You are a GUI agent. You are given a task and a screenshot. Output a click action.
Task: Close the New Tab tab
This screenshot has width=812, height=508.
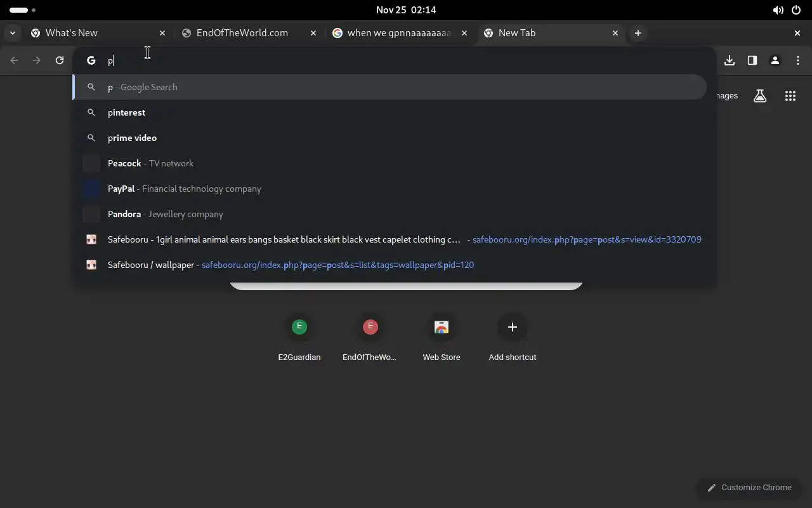coord(615,33)
